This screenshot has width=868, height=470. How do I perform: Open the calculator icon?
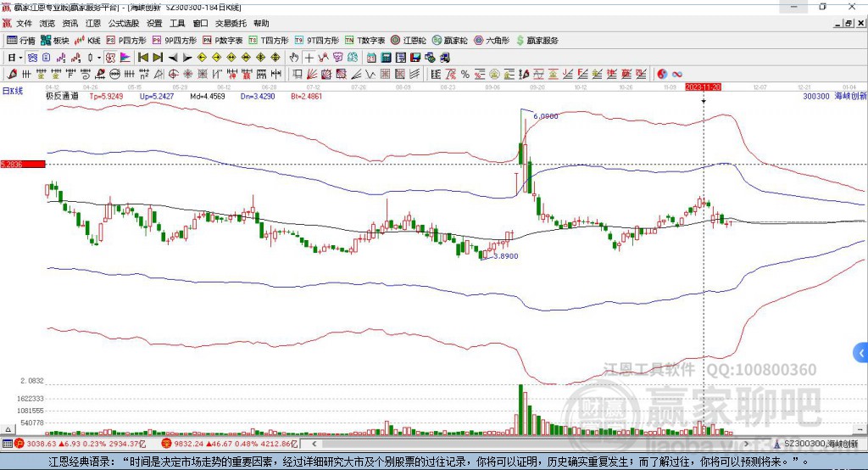[386, 58]
